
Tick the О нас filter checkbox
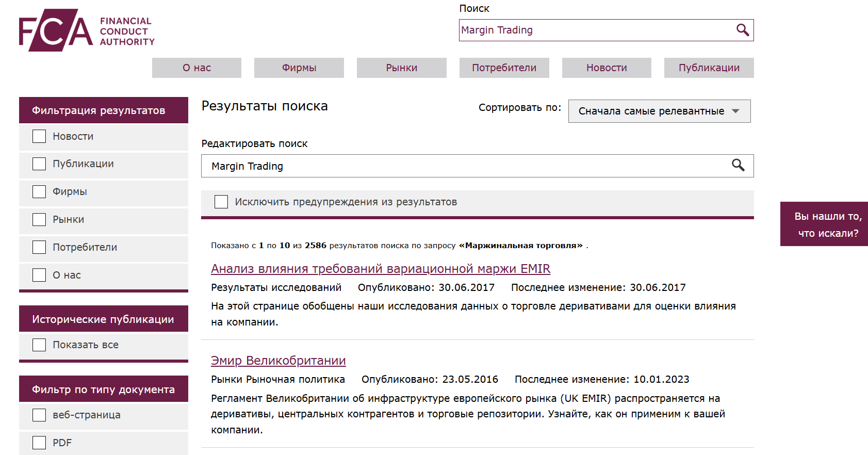click(x=39, y=275)
